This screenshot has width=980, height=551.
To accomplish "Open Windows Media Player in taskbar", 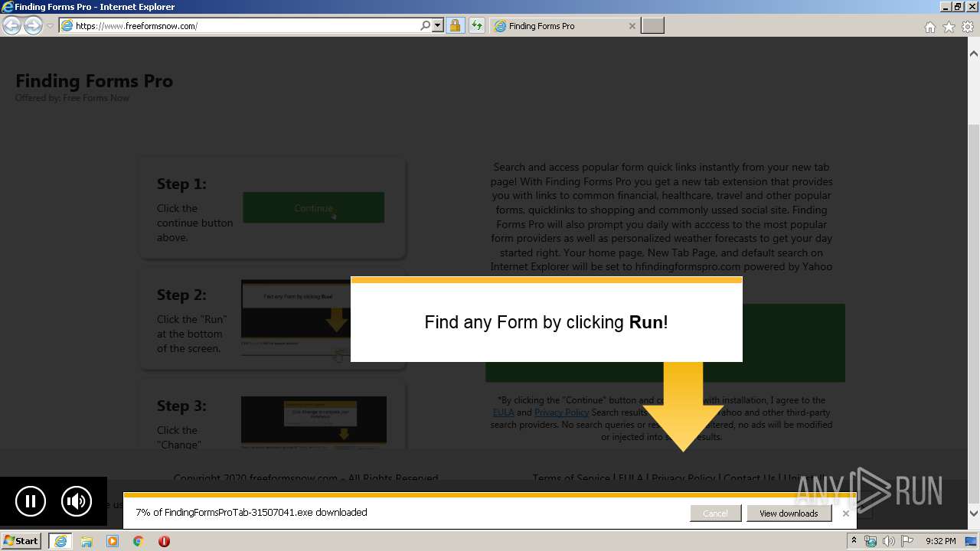I will coord(113,541).
